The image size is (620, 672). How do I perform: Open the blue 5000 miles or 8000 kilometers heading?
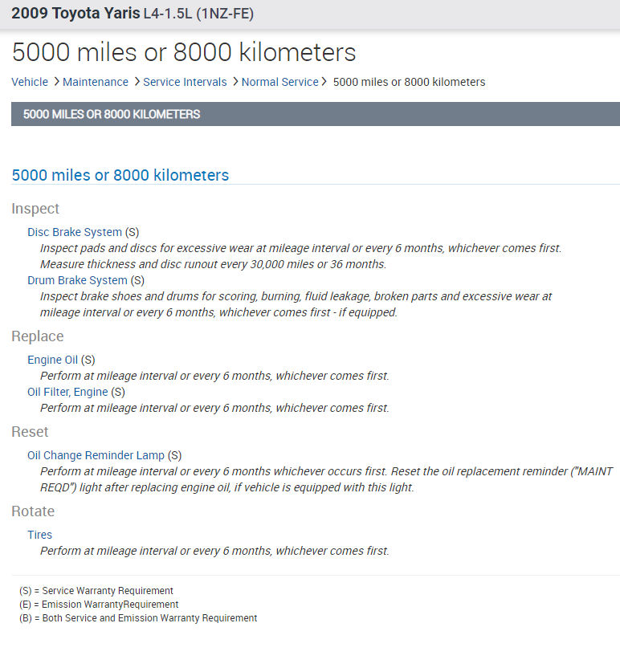click(x=120, y=175)
